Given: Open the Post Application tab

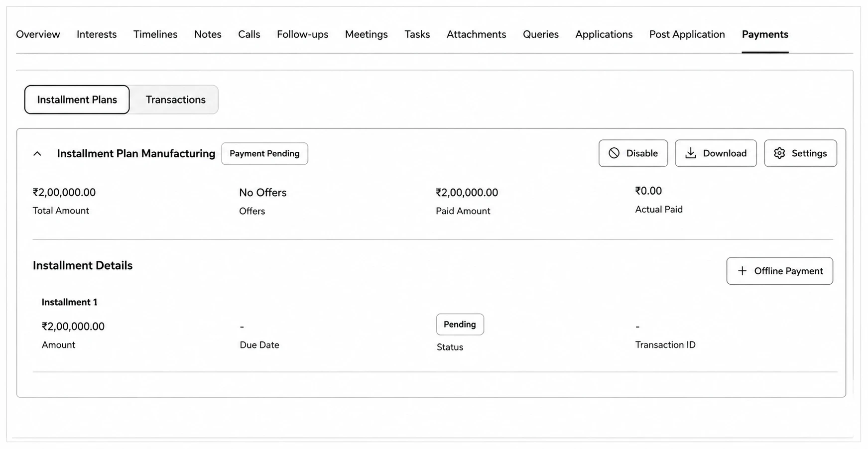Looking at the screenshot, I should (687, 34).
